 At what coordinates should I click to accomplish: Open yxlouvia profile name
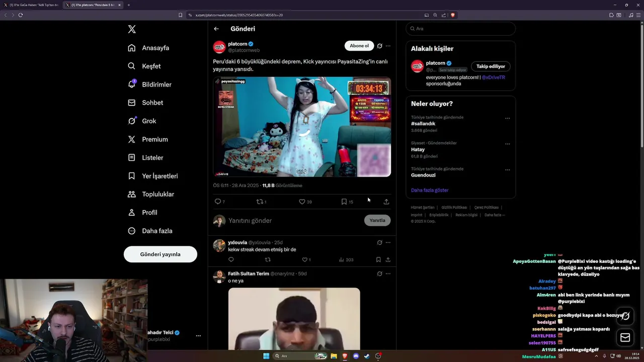tap(237, 242)
